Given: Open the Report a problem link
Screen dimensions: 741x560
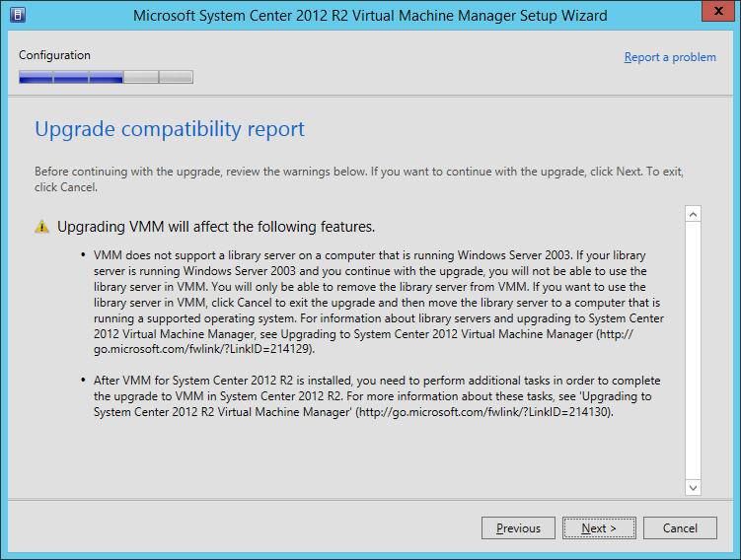Looking at the screenshot, I should [670, 57].
